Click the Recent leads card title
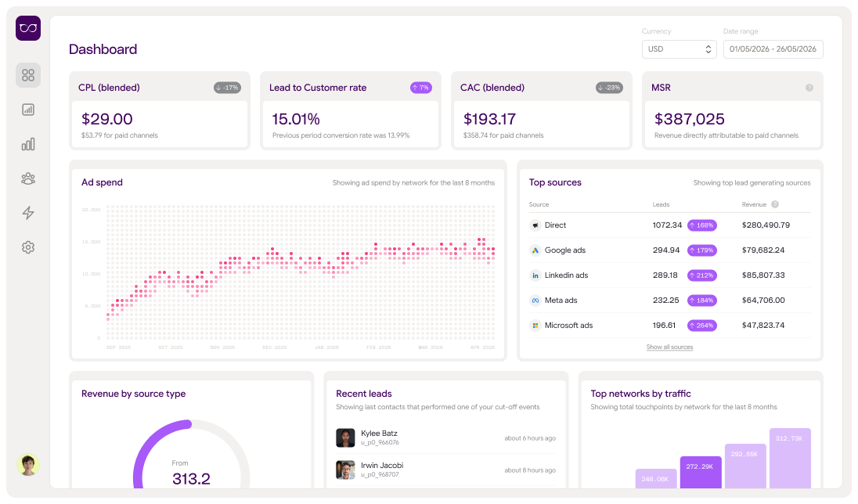Screen dimensions: 858x504 (364, 394)
